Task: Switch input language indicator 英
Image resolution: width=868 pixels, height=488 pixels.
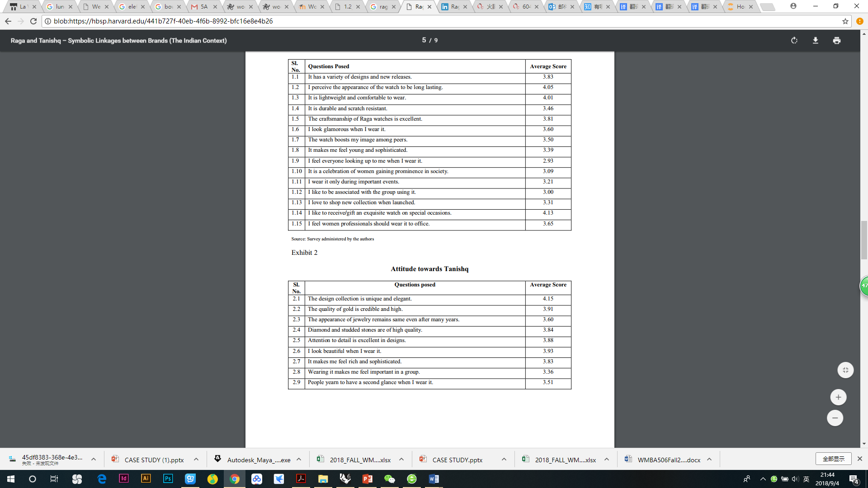Action: point(806,479)
